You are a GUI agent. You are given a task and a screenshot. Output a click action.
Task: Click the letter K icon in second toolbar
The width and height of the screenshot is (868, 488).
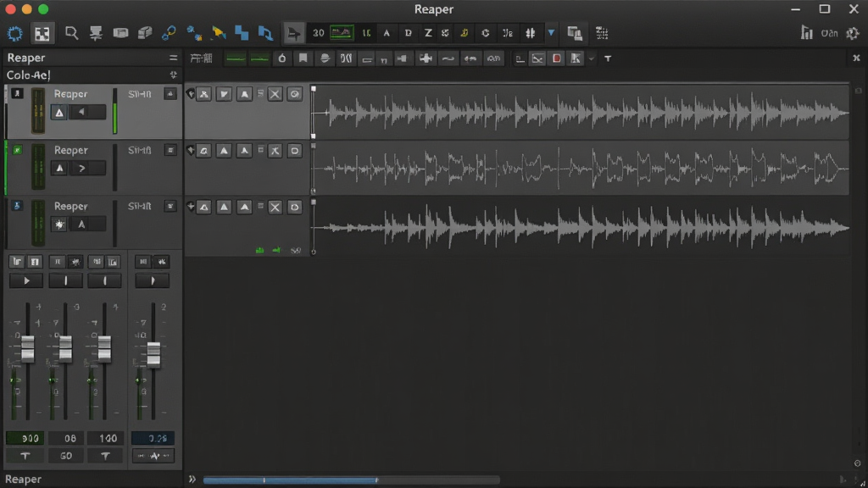click(x=576, y=58)
